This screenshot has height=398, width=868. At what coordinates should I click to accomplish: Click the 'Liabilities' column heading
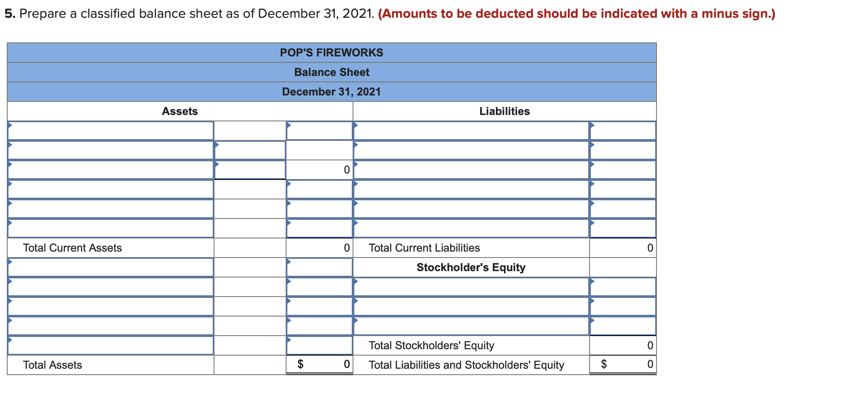504,111
